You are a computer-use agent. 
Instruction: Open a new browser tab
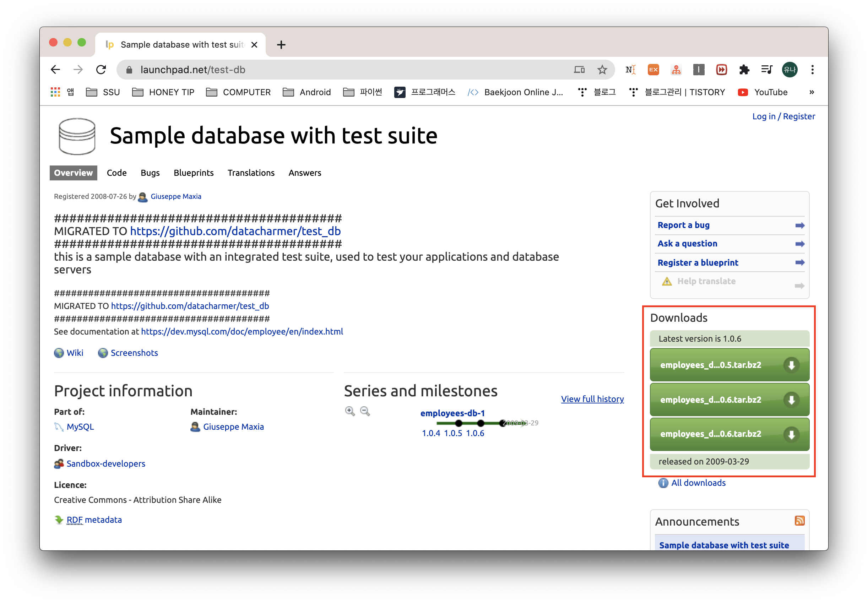point(281,45)
